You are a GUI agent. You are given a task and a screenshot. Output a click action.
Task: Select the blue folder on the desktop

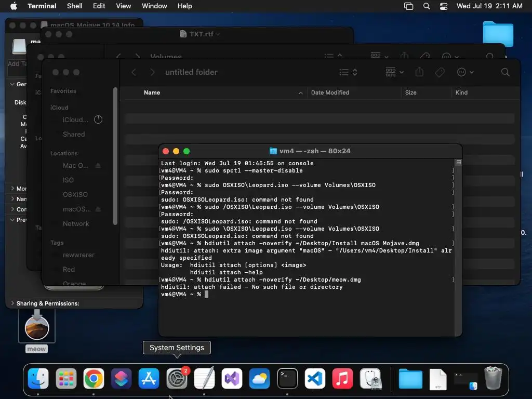498,34
